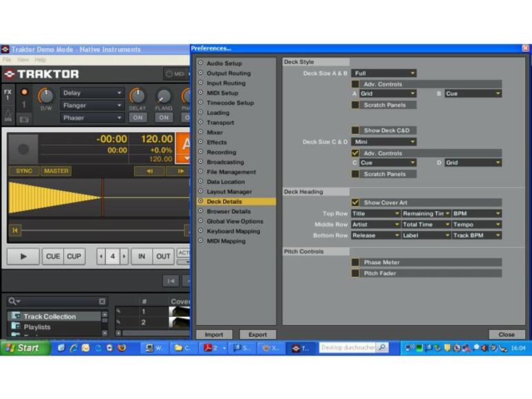
Task: Click the Export button
Action: 257,335
